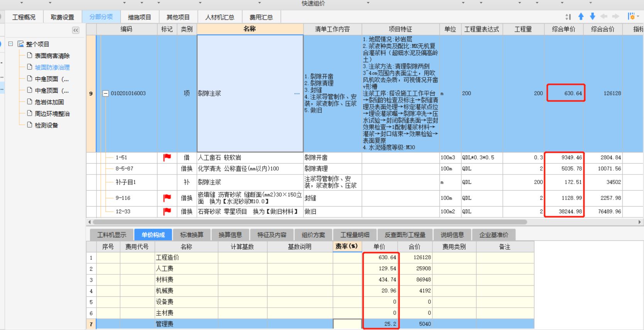Select 管理费 row in price breakdown
644x330 pixels.
(x=310, y=324)
